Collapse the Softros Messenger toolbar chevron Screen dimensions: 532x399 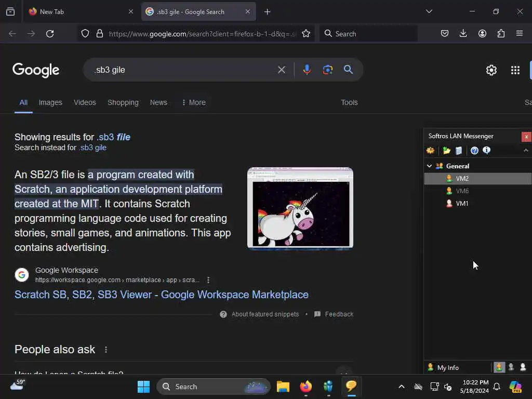pyautogui.click(x=526, y=150)
